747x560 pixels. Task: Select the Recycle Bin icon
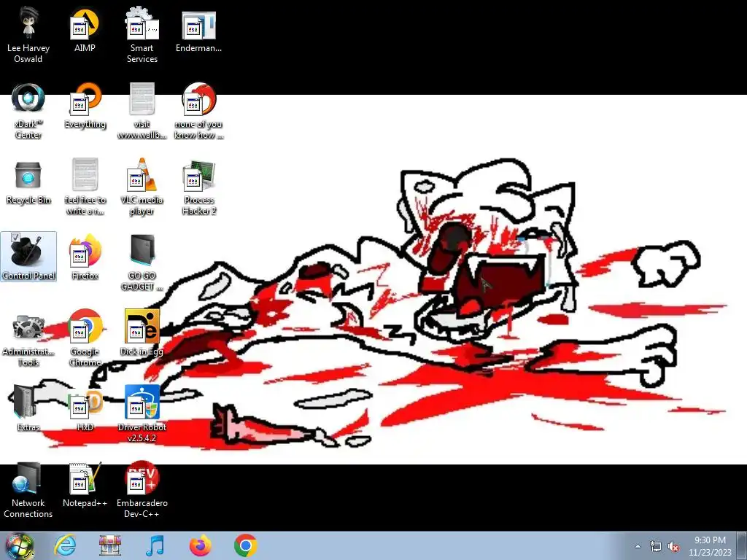(x=28, y=182)
